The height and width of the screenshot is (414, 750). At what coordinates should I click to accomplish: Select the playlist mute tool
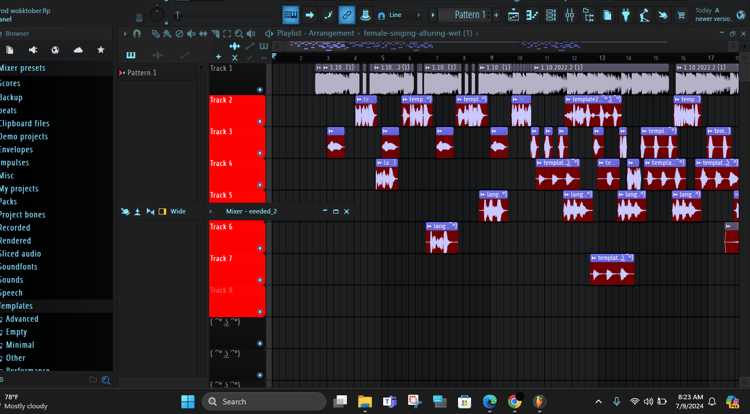(191, 33)
